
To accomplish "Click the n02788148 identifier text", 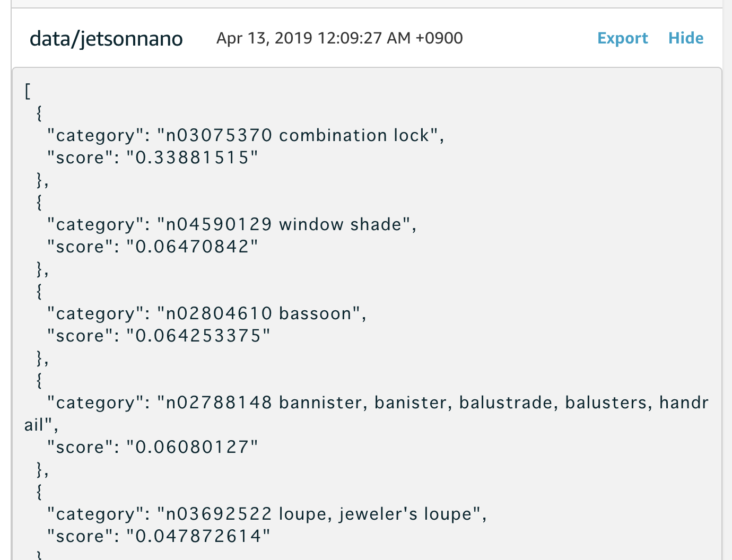I will [x=219, y=403].
